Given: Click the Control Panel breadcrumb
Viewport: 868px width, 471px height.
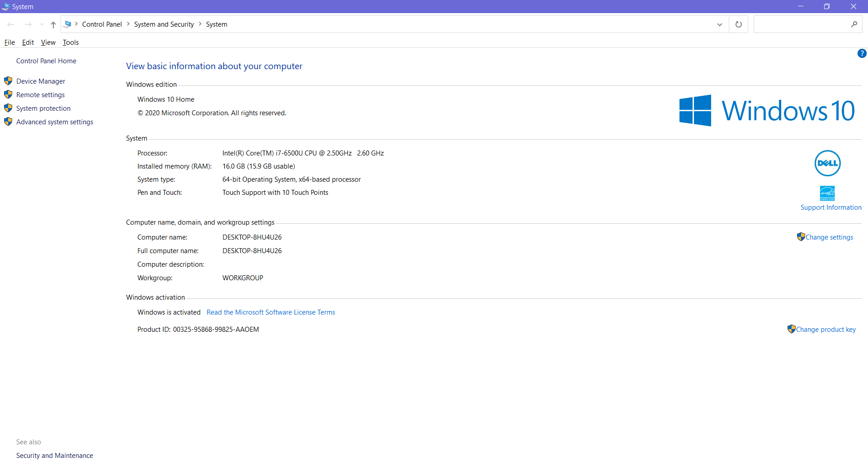Looking at the screenshot, I should click(x=102, y=24).
